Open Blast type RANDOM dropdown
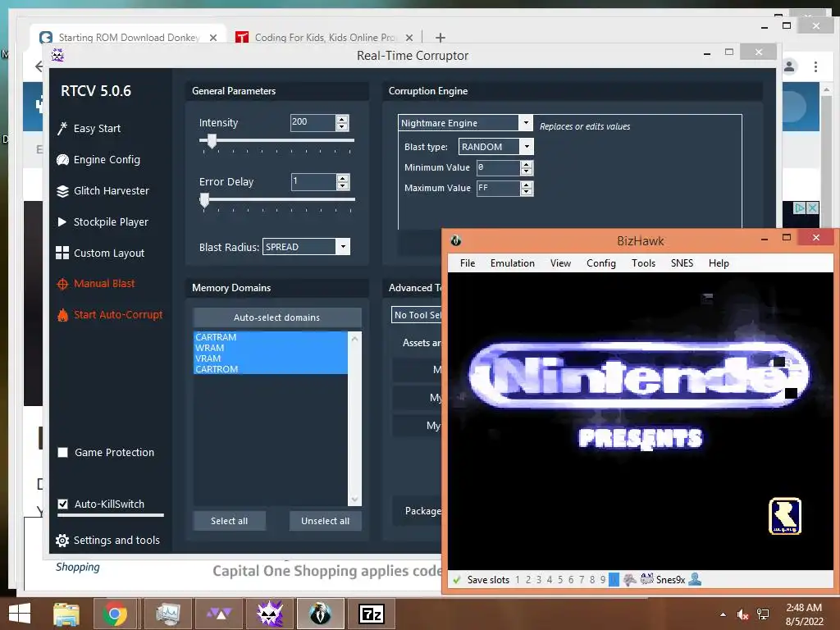Image resolution: width=840 pixels, height=630 pixels. click(x=527, y=146)
